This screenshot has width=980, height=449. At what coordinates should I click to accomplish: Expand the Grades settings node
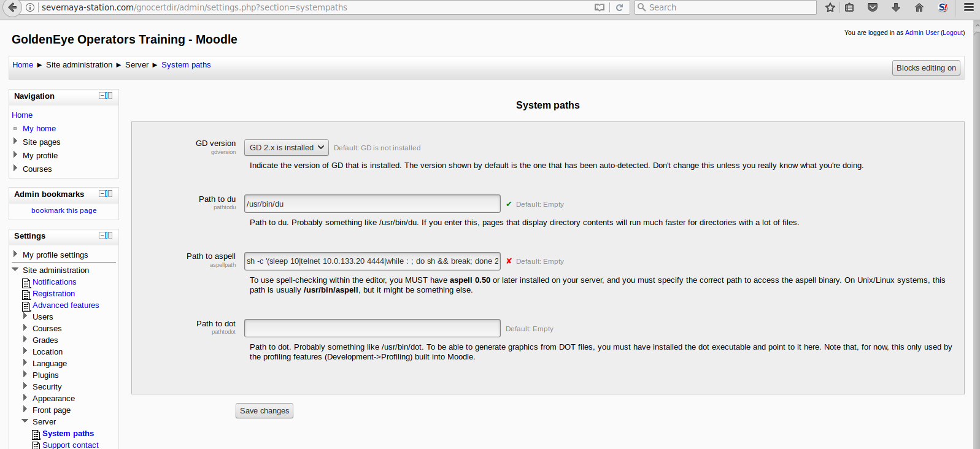click(25, 340)
